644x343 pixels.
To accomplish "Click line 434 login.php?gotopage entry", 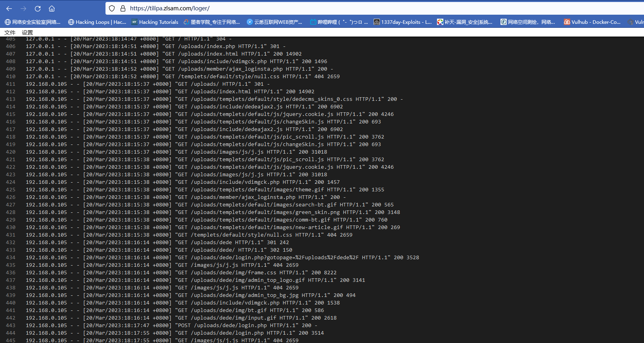I will [x=222, y=258].
